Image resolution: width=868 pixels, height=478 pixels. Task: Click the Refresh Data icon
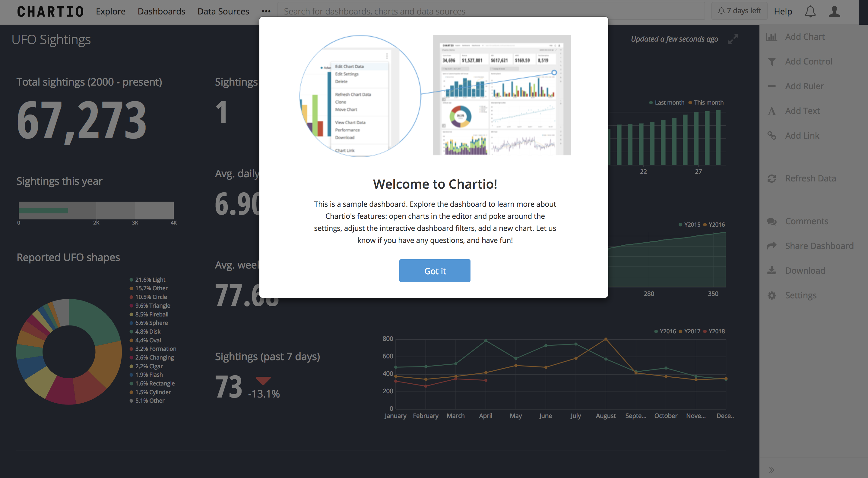click(x=772, y=178)
